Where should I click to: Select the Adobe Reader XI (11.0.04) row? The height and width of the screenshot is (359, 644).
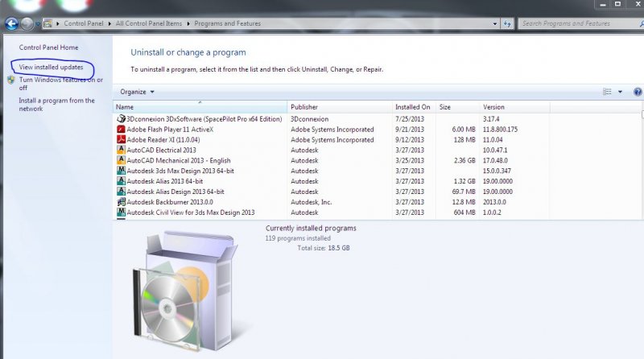(x=163, y=139)
